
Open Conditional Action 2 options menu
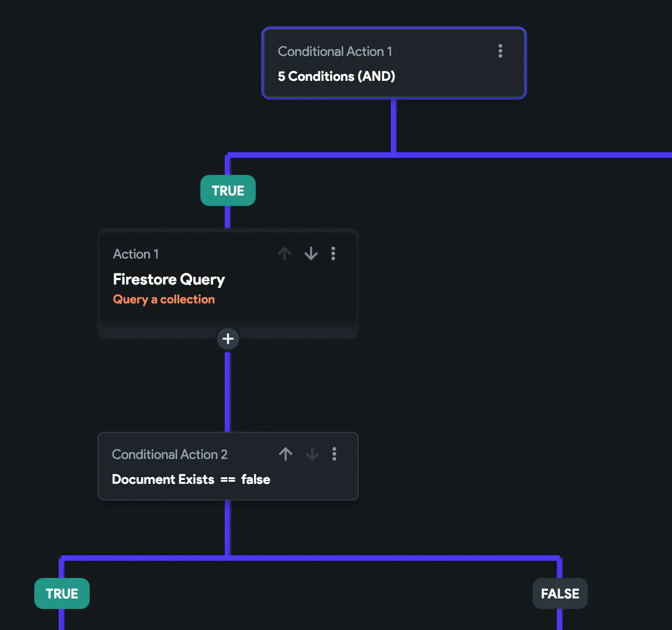point(334,454)
